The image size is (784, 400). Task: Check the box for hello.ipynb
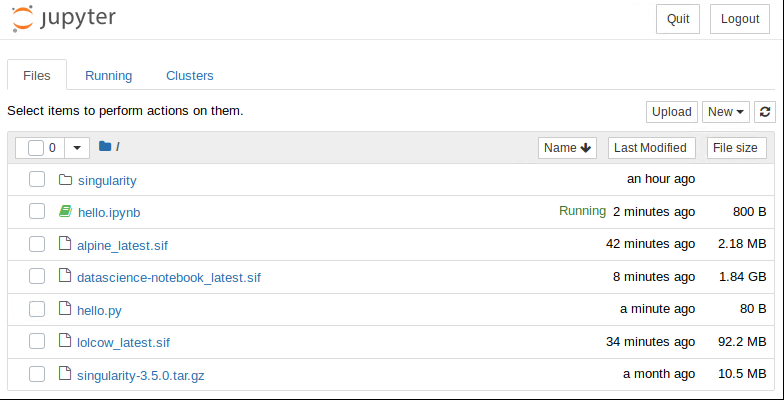click(x=37, y=212)
